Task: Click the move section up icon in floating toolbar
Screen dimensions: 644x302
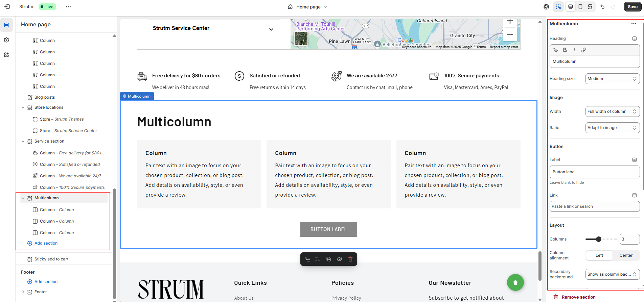Action: (307, 259)
